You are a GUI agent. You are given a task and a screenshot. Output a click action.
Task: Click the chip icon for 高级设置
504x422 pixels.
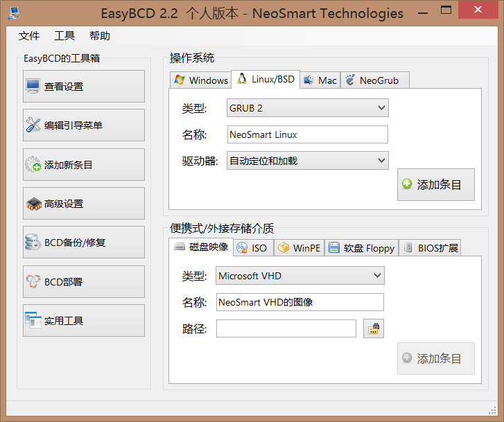pos(34,204)
